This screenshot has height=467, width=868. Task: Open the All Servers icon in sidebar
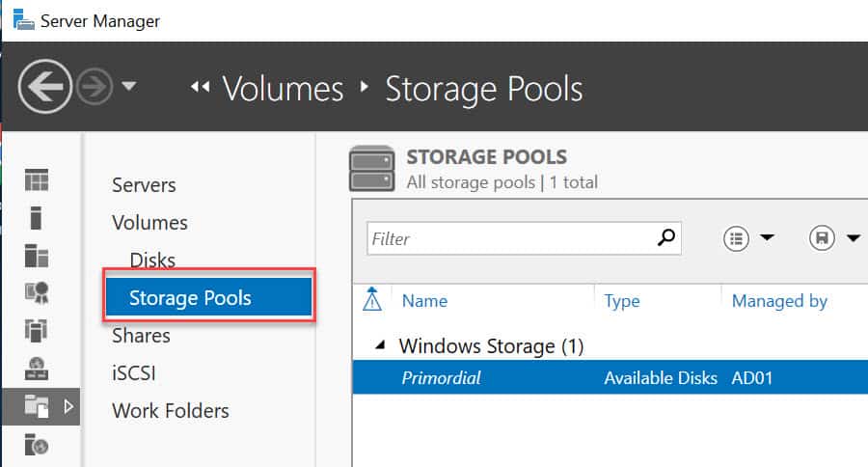37,256
